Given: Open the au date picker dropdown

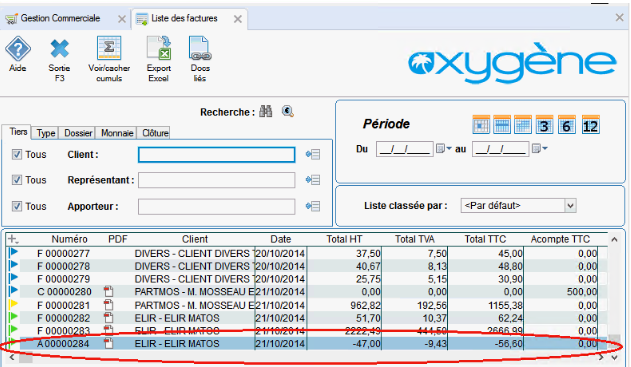Looking at the screenshot, I should pyautogui.click(x=540, y=148).
